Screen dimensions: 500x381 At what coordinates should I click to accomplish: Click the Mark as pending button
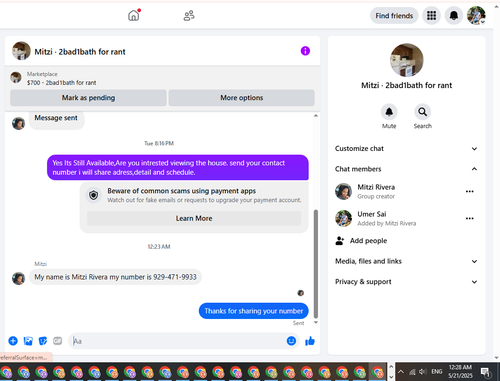coord(88,98)
